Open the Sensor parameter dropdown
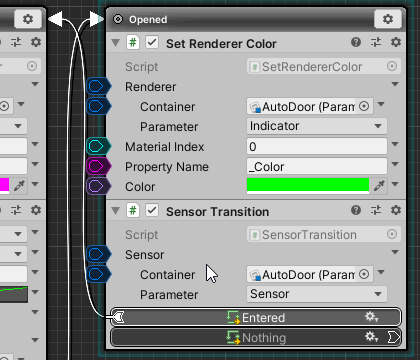This screenshot has height=360, width=420. (317, 294)
